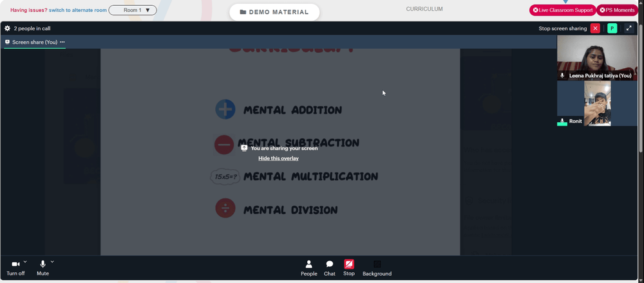This screenshot has width=644, height=283.
Task: Click the Having issues? text
Action: tap(29, 10)
